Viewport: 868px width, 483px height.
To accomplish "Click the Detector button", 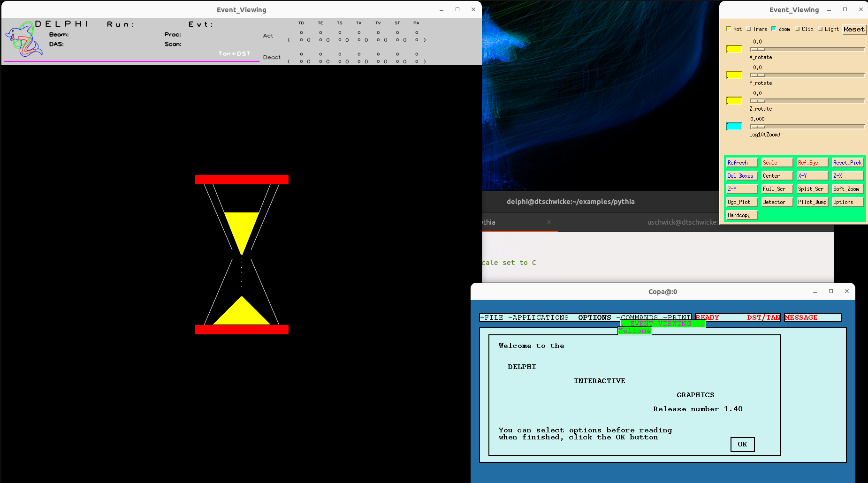I will 777,202.
